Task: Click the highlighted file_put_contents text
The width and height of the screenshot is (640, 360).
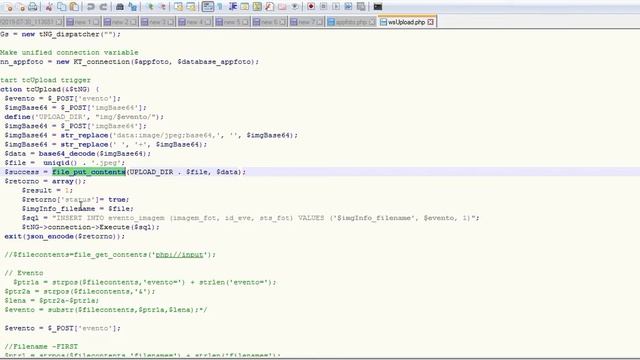Action: [x=89, y=172]
